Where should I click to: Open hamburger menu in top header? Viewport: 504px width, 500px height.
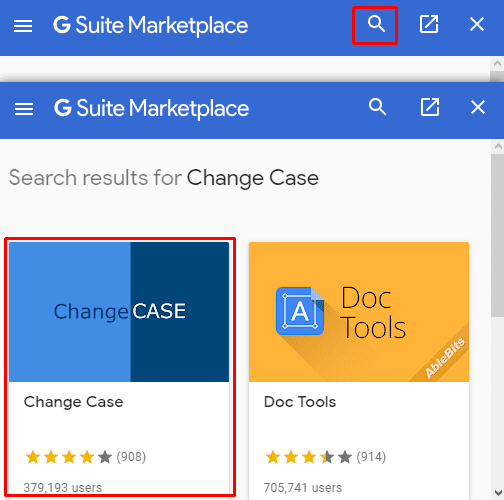23,26
